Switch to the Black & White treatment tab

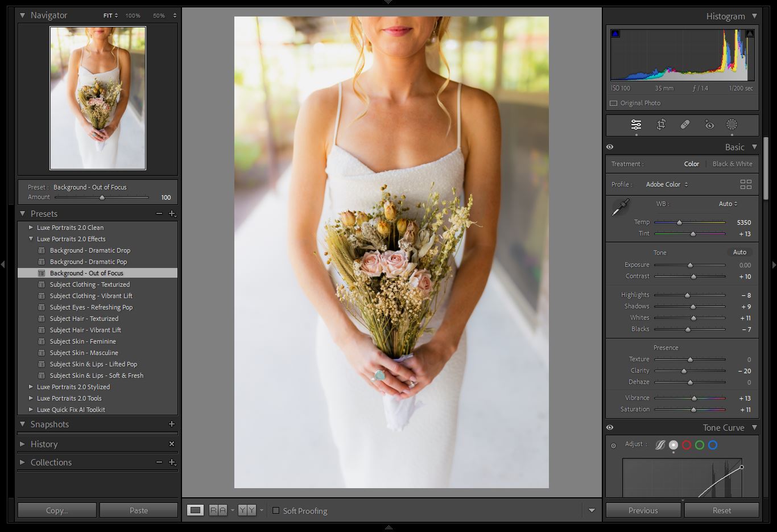733,164
